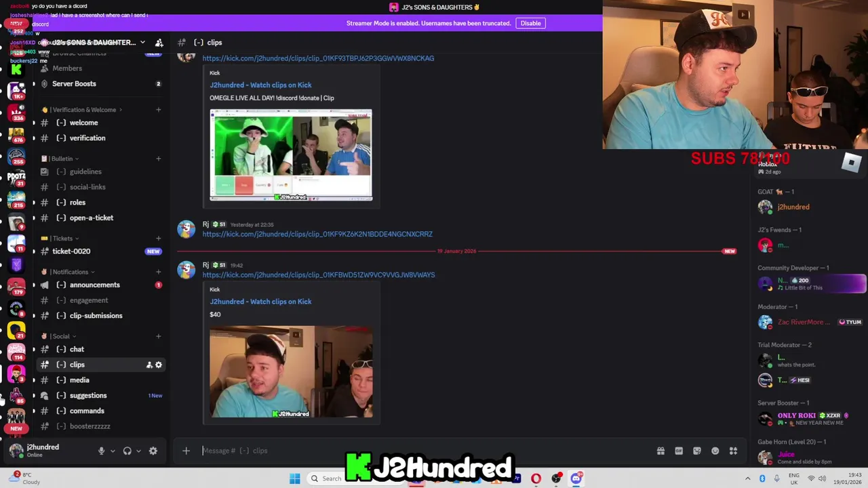Open the OMEGLE LIVE clip thumbnail
This screenshot has width=868, height=488.
pyautogui.click(x=291, y=155)
